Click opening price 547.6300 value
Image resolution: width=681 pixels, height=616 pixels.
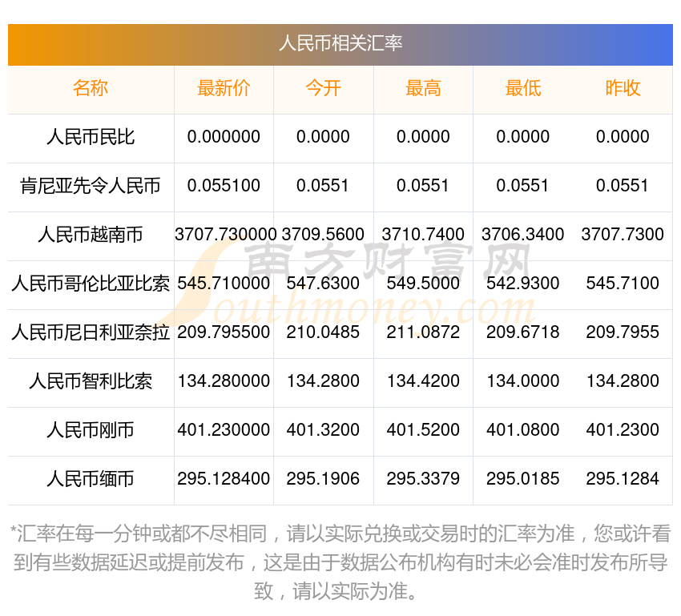click(x=323, y=284)
